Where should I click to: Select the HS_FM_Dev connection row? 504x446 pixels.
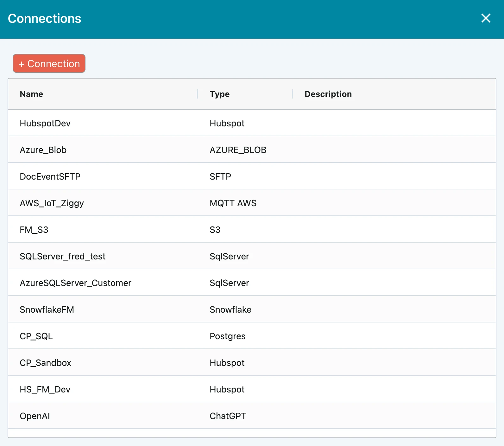45,389
